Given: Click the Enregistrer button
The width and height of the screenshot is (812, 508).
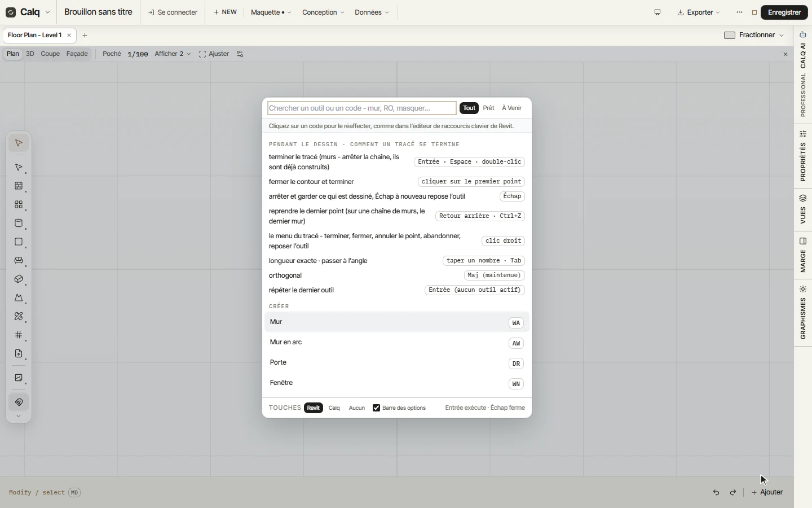Looking at the screenshot, I should tap(784, 12).
